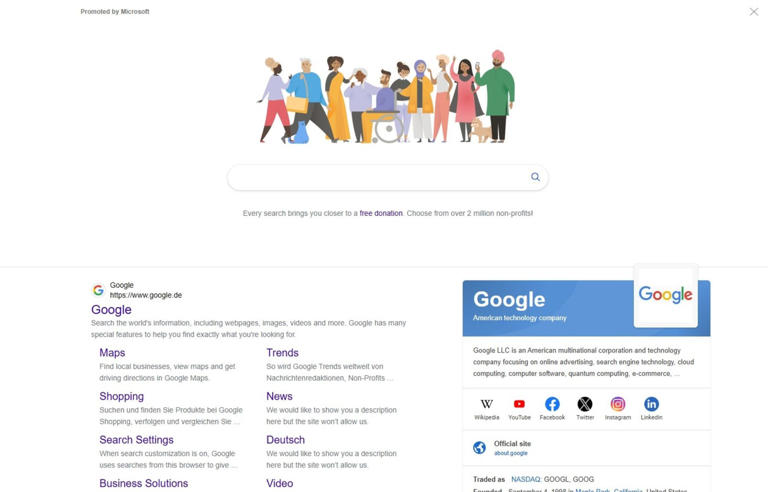
Task: Click the magnifier search icon
Action: (x=535, y=177)
